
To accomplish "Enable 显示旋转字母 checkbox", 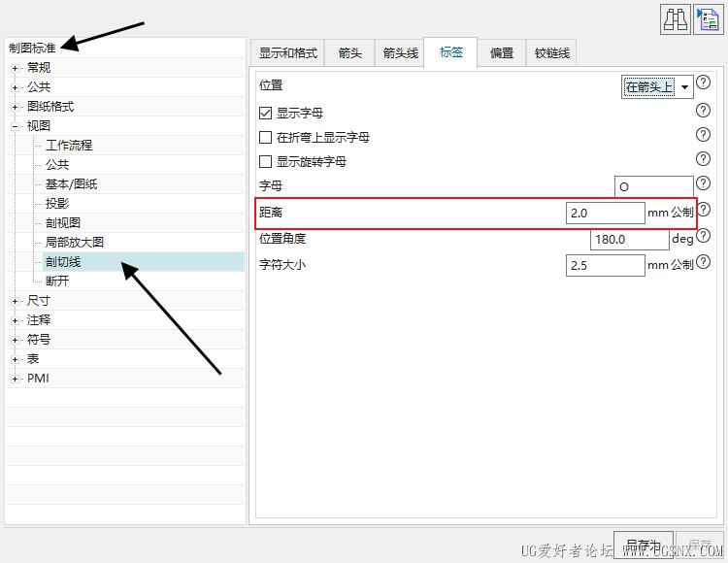I will 265,161.
